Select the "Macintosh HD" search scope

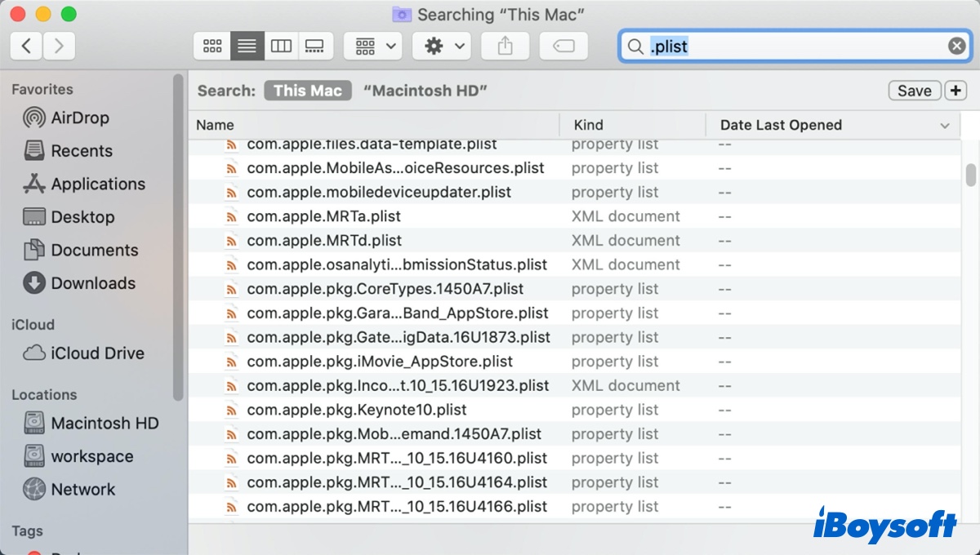click(425, 91)
